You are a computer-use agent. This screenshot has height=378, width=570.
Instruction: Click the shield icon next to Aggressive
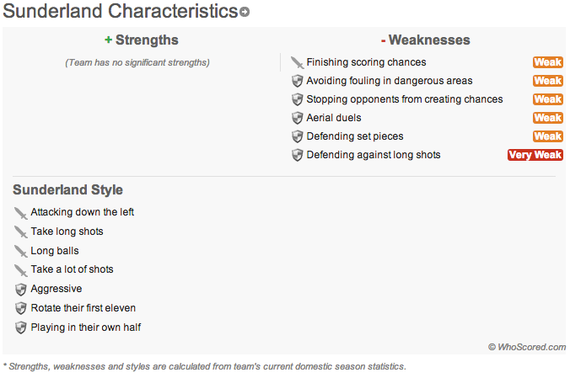(21, 290)
